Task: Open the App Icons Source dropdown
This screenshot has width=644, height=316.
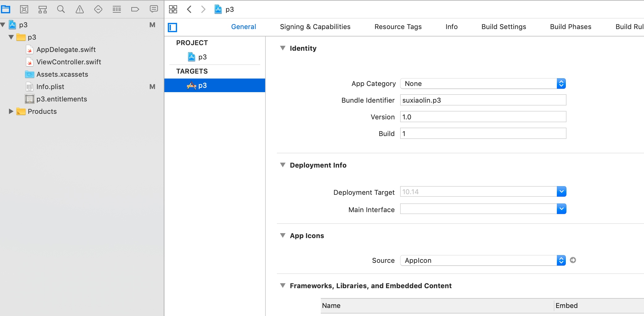Action: tap(483, 260)
